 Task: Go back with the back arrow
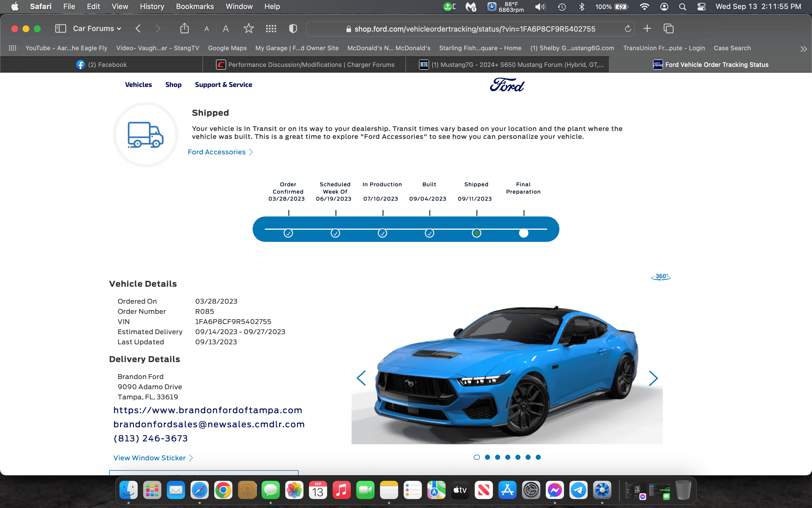138,29
